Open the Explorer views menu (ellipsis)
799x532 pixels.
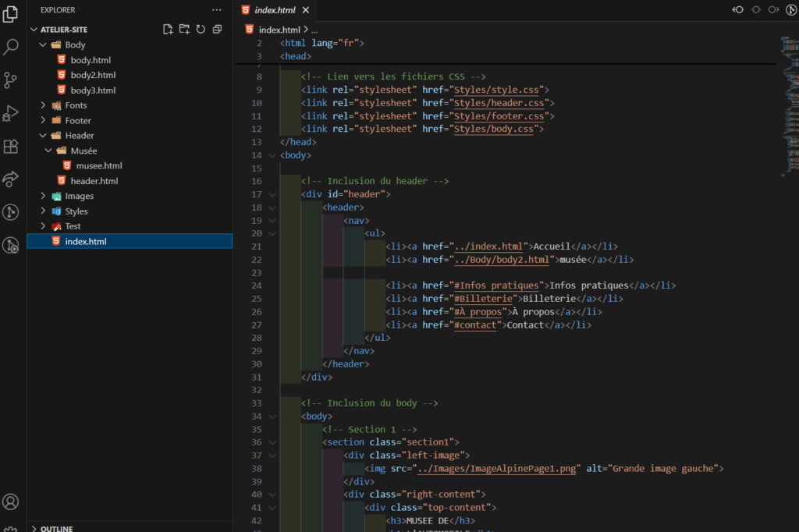(216, 9)
